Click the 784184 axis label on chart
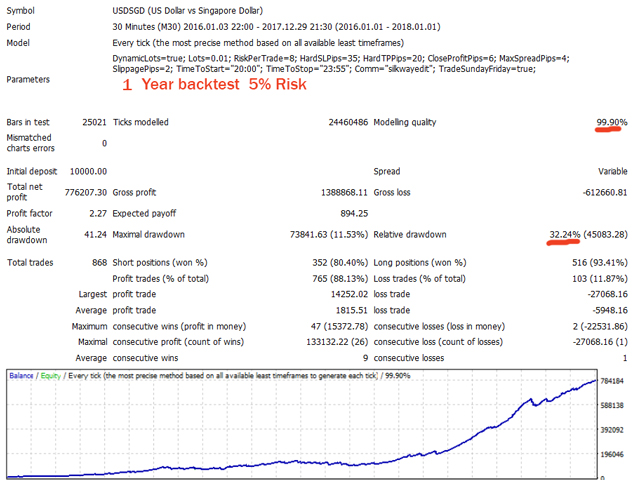This screenshot has width=640, height=480. tap(612, 381)
